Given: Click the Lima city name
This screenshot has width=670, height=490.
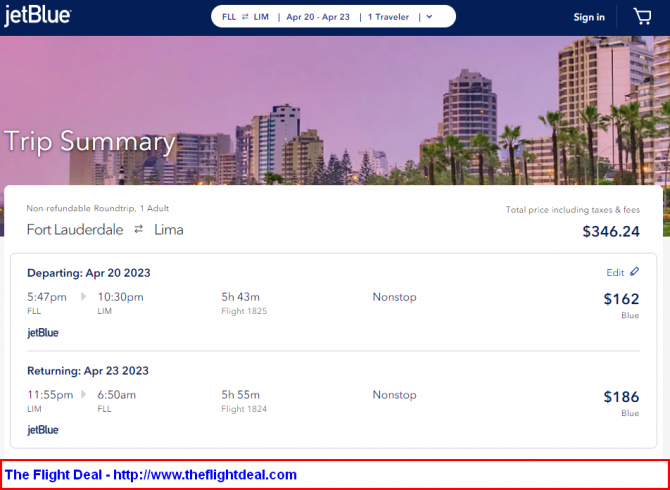Looking at the screenshot, I should [169, 230].
